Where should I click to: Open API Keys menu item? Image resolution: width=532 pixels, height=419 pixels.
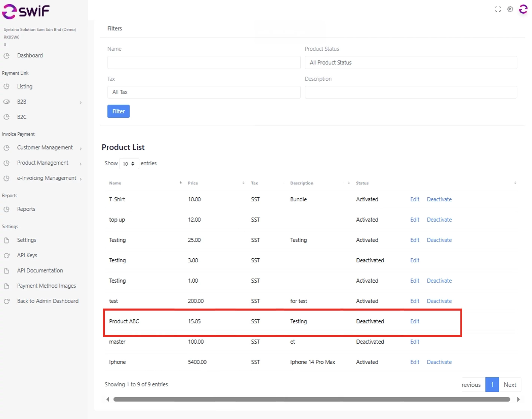27,255
